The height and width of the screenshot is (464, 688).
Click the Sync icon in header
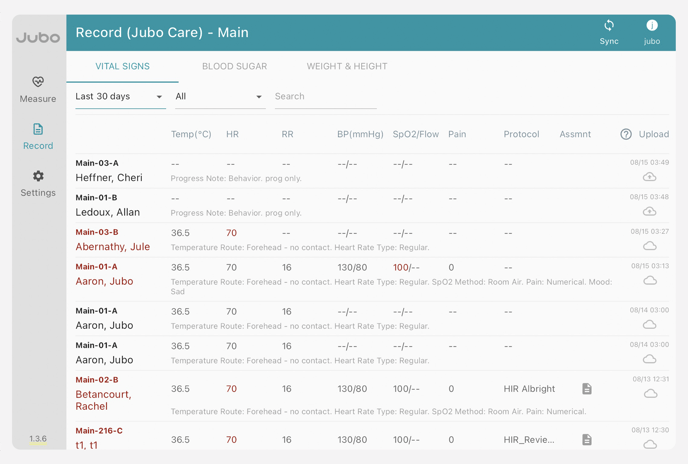[x=608, y=26]
